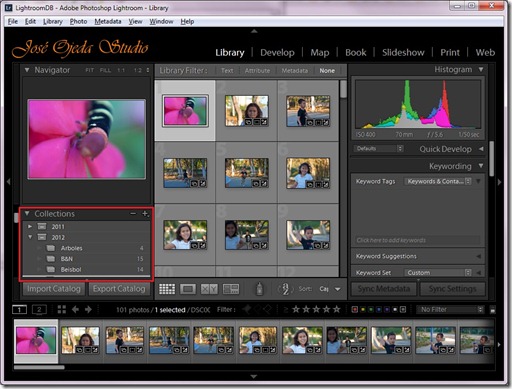The image size is (512, 389).
Task: Open Compare (XY) view
Action: pos(209,289)
